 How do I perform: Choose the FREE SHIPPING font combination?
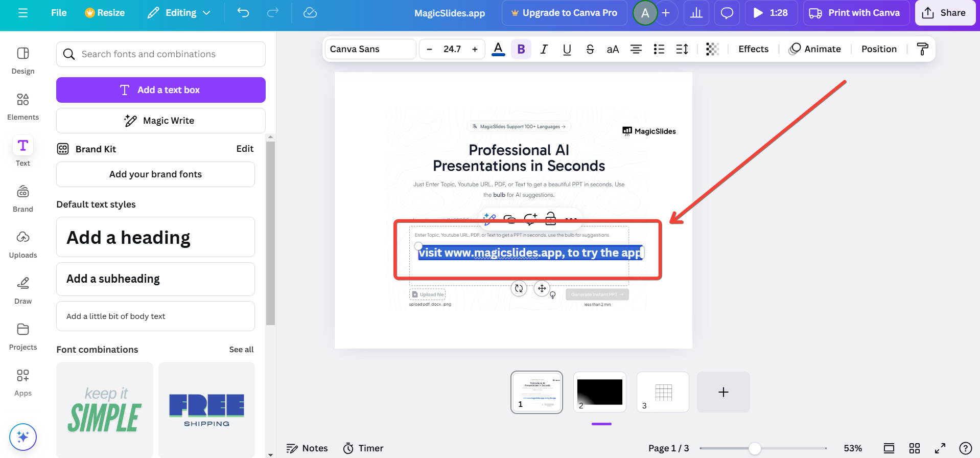point(207,410)
